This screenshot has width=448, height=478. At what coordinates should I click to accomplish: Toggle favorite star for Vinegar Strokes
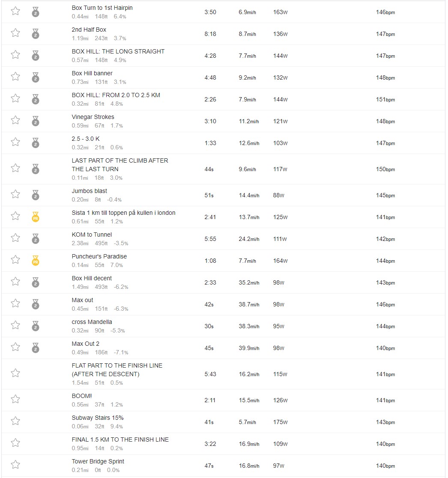pyautogui.click(x=15, y=120)
